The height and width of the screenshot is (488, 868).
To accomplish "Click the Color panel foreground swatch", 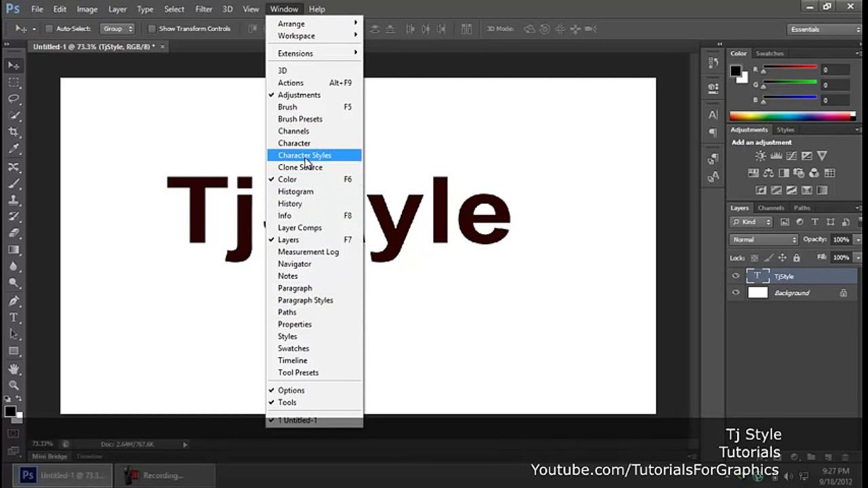I will tap(736, 70).
